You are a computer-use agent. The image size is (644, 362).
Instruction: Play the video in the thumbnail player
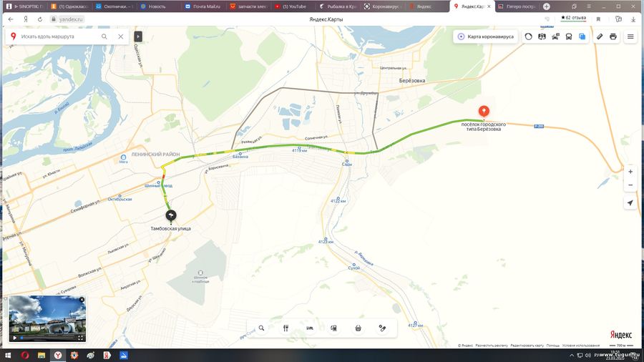pyautogui.click(x=14, y=338)
